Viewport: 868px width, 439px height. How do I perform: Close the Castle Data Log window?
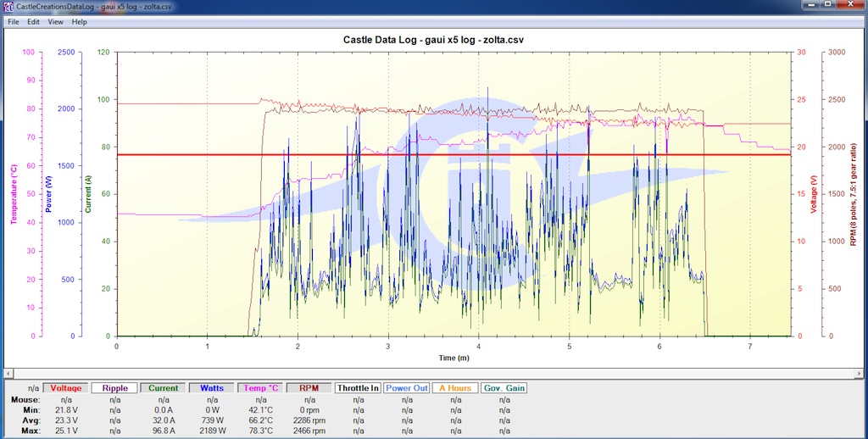pos(849,6)
